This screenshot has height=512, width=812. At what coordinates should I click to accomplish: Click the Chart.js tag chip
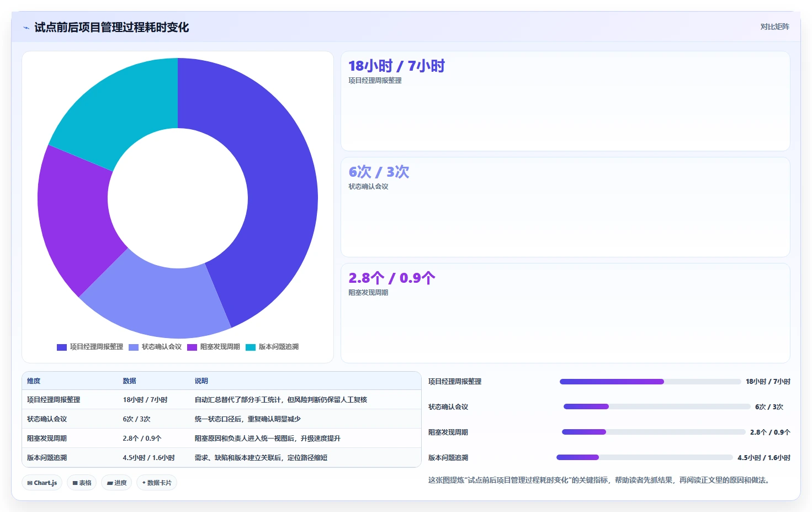coord(42,483)
